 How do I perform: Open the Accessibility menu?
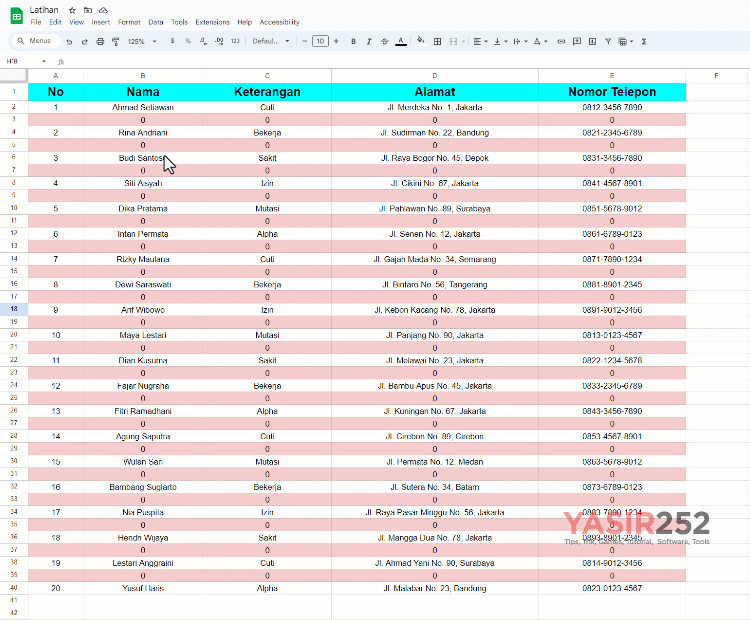[x=279, y=22]
